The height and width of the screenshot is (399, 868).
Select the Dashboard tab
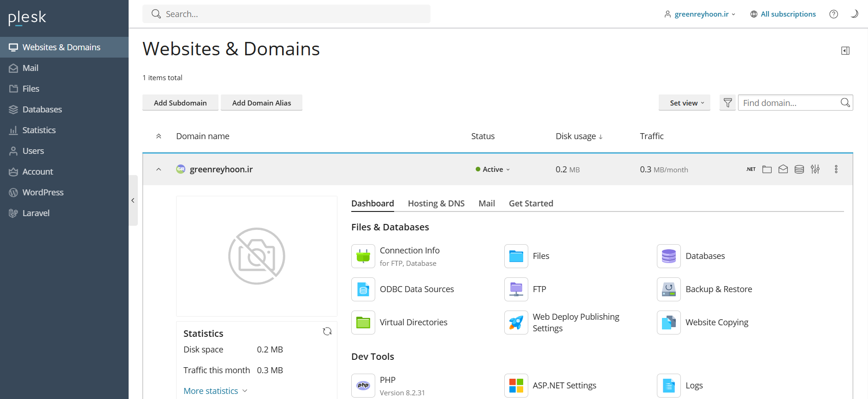tap(372, 203)
